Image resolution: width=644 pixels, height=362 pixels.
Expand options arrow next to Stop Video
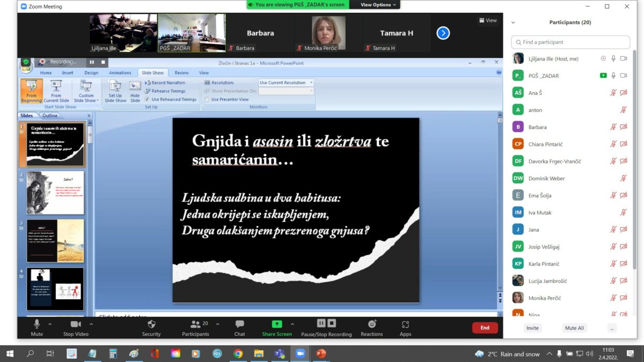click(91, 324)
